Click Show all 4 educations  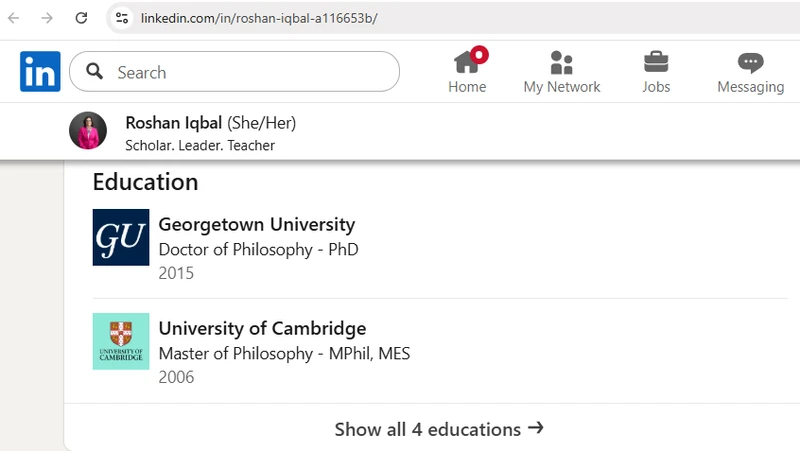[x=439, y=429]
